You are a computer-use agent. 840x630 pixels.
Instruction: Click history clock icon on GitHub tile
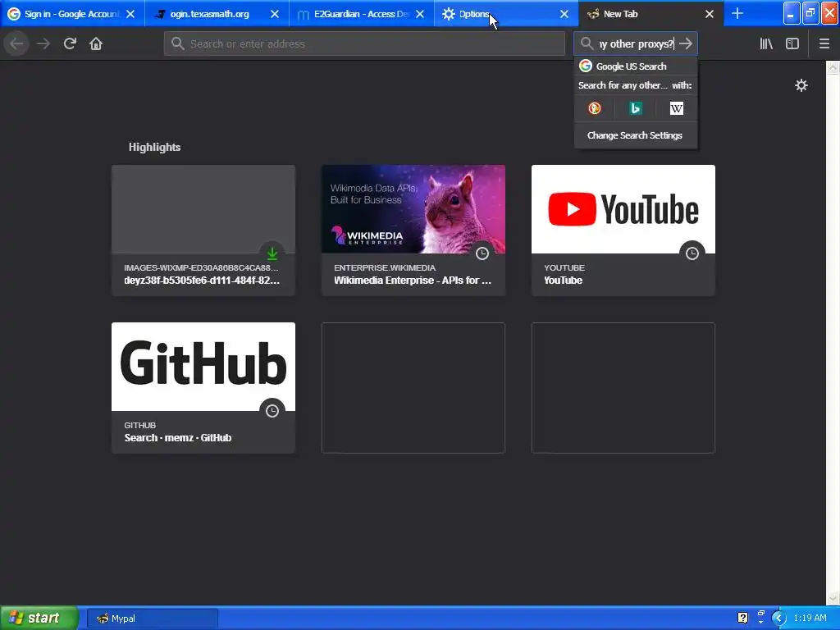(x=272, y=411)
